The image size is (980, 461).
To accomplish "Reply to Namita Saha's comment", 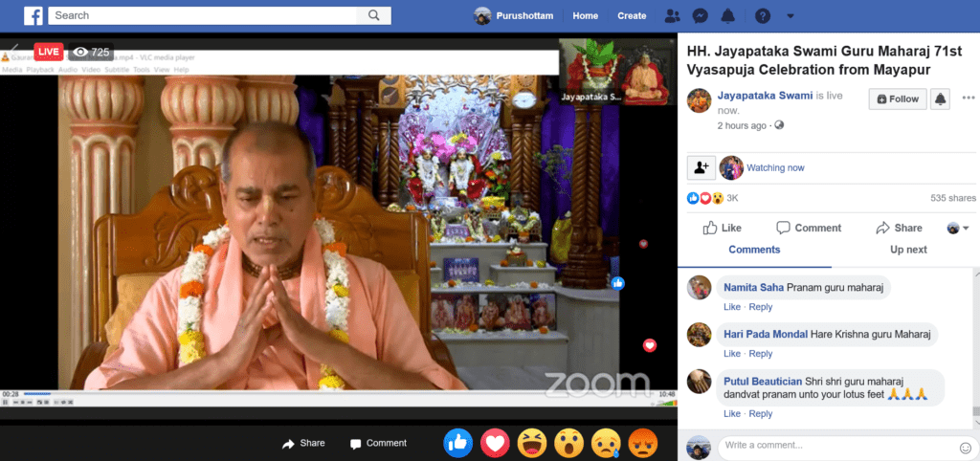I will click(x=761, y=307).
